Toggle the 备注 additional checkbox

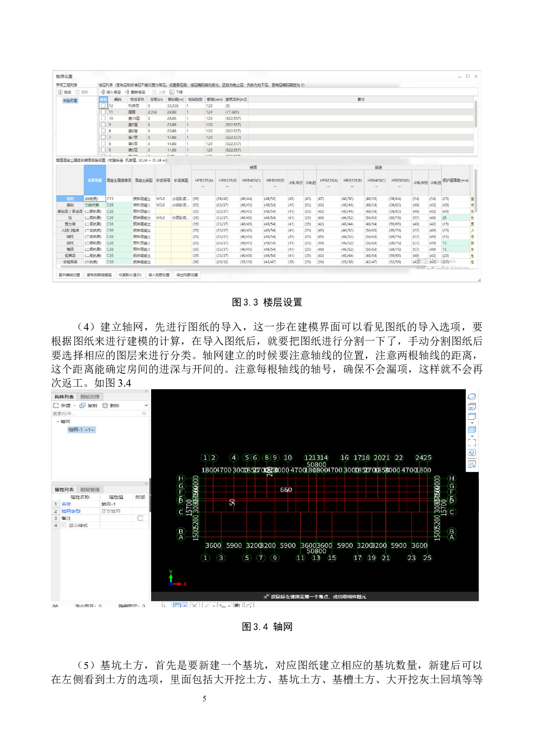(140, 518)
